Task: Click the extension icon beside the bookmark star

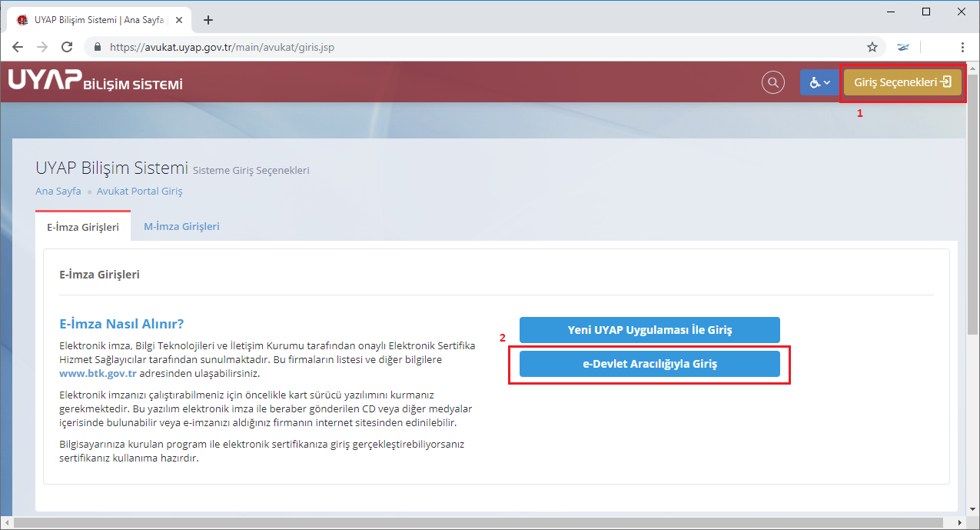Action: pos(903,47)
